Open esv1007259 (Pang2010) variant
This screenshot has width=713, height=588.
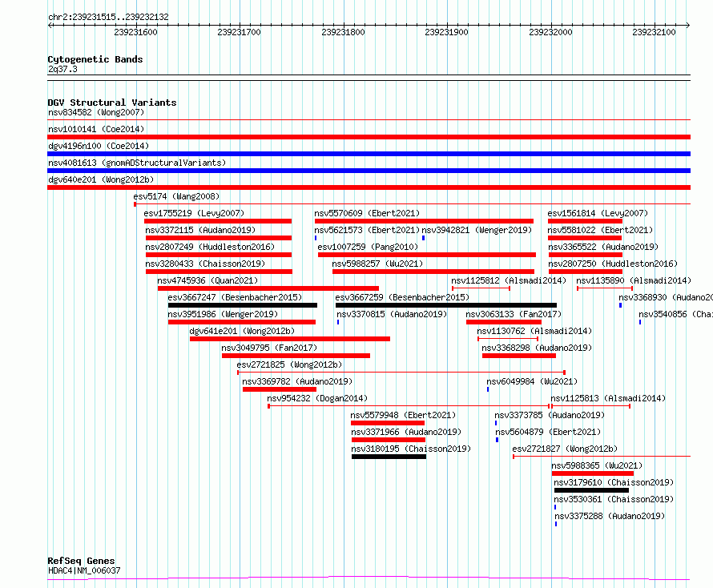click(368, 247)
